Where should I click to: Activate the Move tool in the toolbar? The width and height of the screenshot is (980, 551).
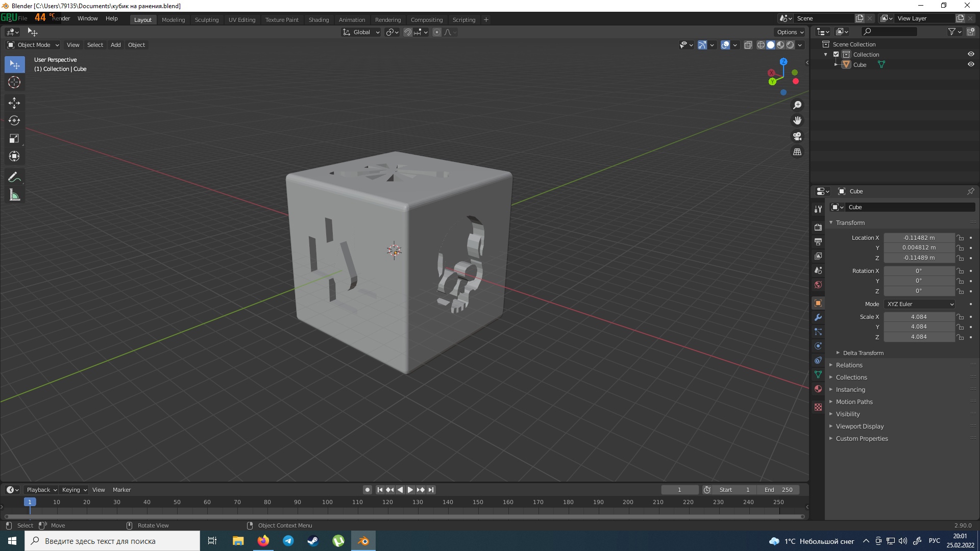click(14, 103)
